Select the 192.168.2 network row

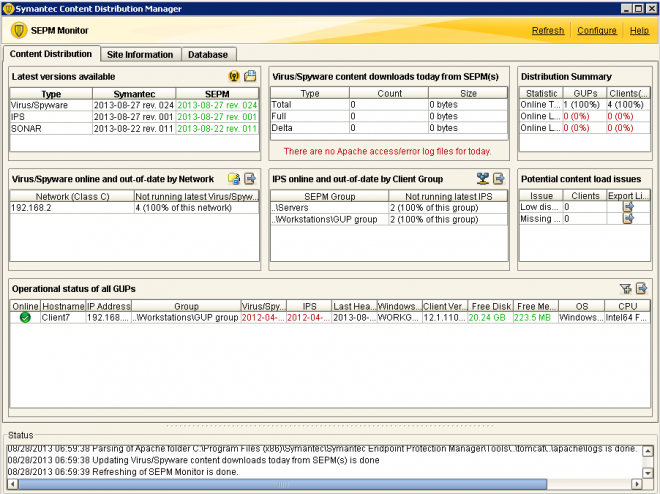tap(134, 208)
